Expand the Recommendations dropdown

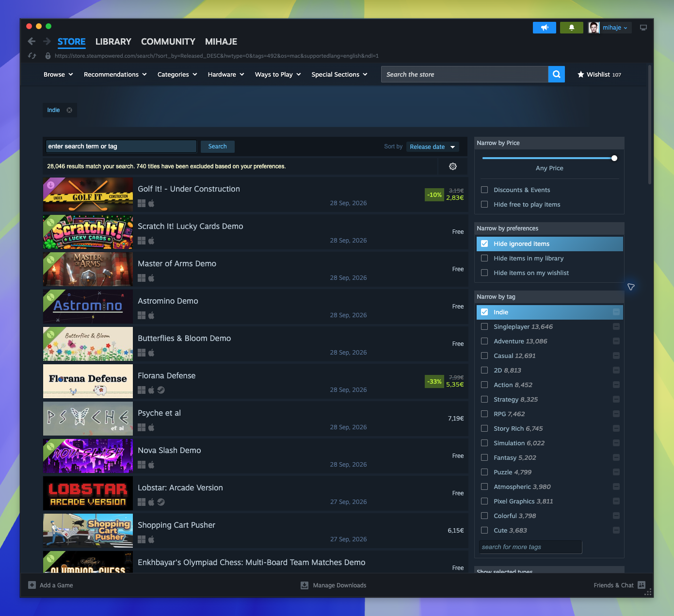tap(115, 74)
